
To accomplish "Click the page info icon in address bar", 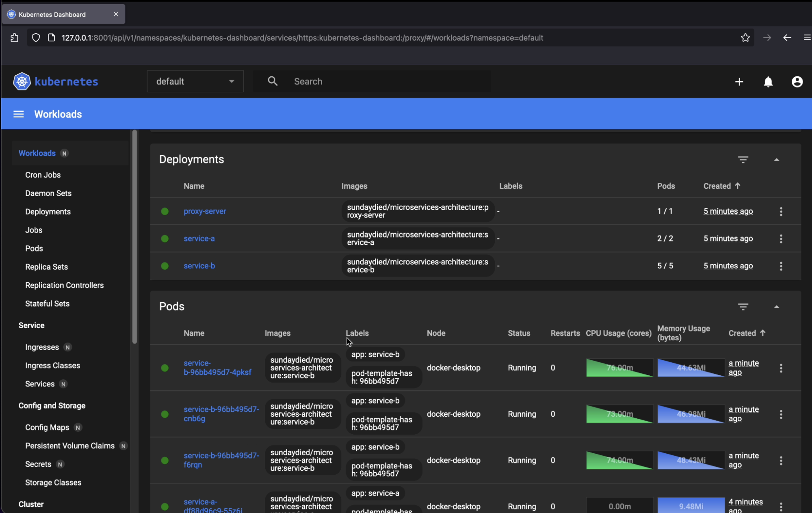I will [x=51, y=38].
